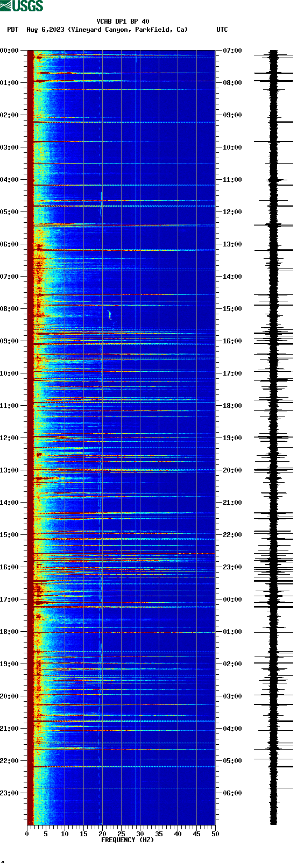This screenshot has height=868, width=297.
Task: Click the 00:00 PDT time label
Action: pos(9,51)
